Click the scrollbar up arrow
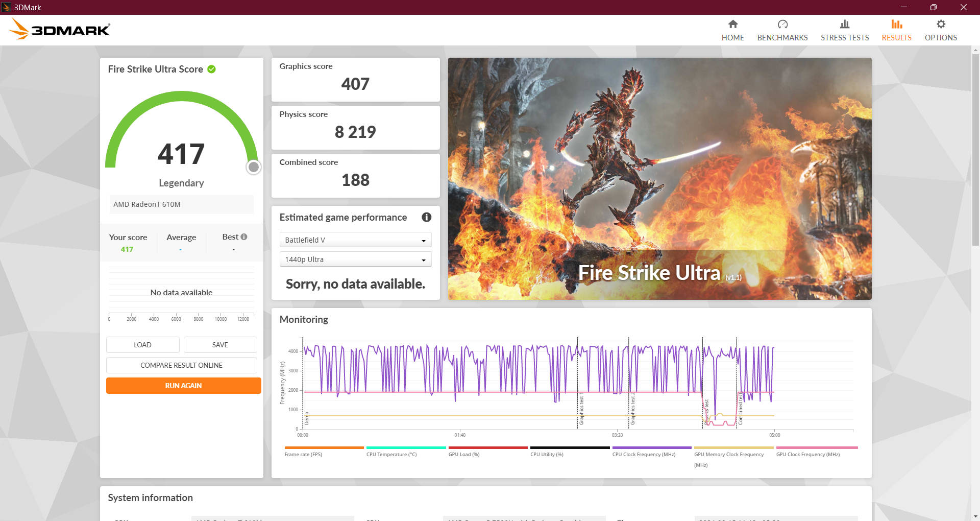The image size is (980, 521). [975, 50]
